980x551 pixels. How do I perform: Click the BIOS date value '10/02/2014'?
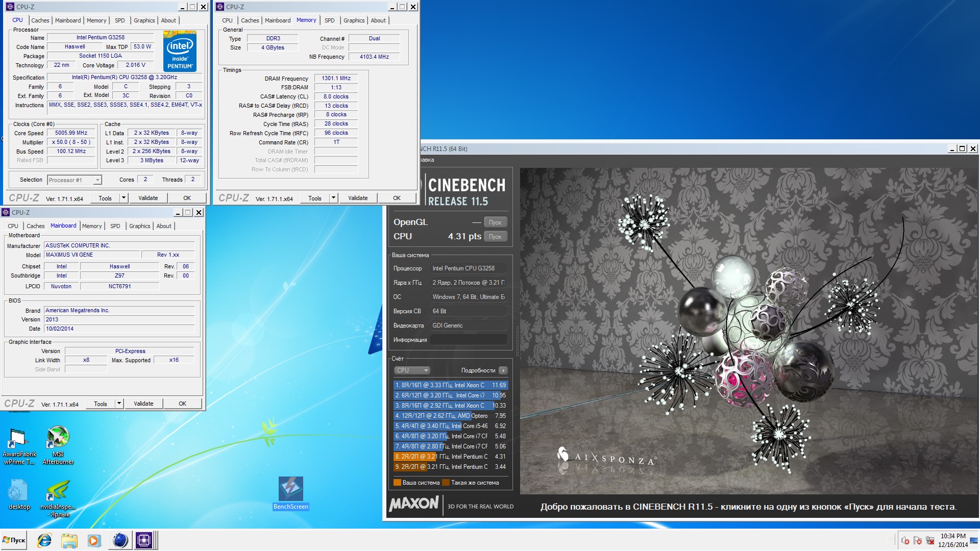pos(119,329)
